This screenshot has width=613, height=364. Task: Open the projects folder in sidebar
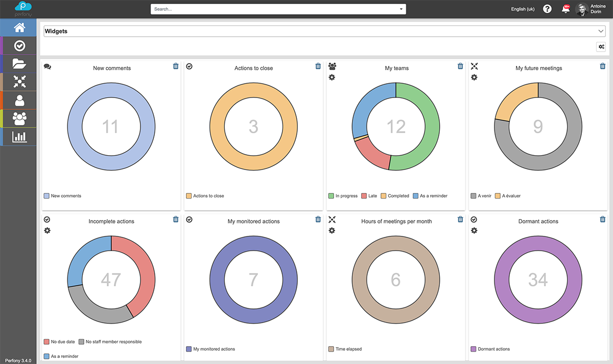[19, 64]
